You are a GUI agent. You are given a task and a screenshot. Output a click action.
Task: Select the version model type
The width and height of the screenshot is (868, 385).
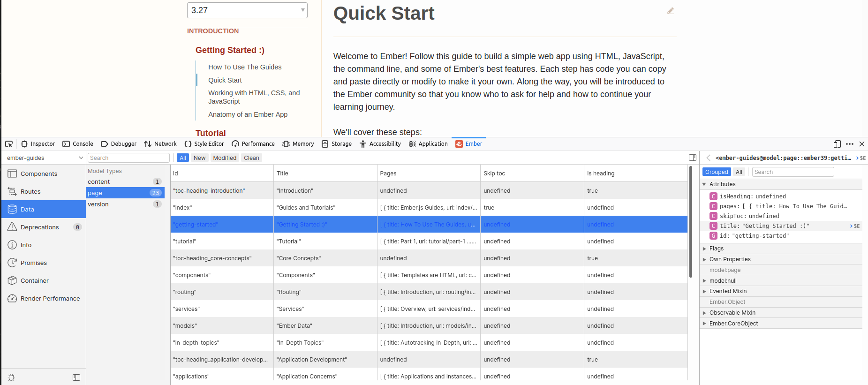point(98,204)
